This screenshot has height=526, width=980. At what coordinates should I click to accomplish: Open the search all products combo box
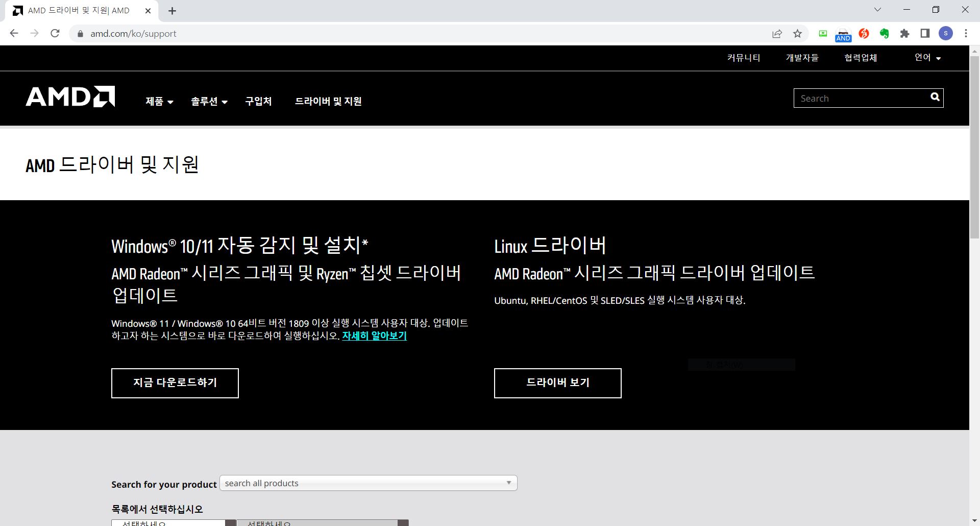click(x=368, y=483)
